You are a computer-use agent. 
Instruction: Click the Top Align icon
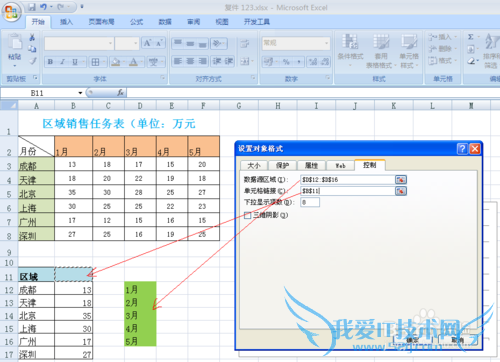178,43
